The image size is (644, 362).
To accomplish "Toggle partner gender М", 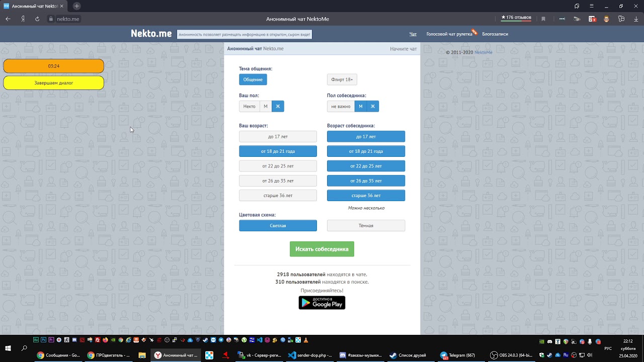I will point(360,106).
